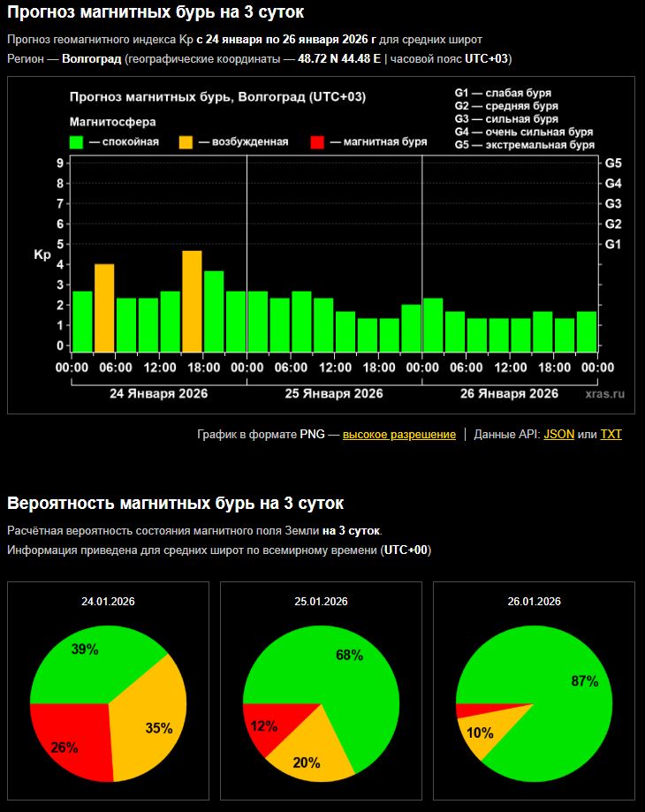
Task: Open the high-resolution PNG link
Action: pos(399,434)
